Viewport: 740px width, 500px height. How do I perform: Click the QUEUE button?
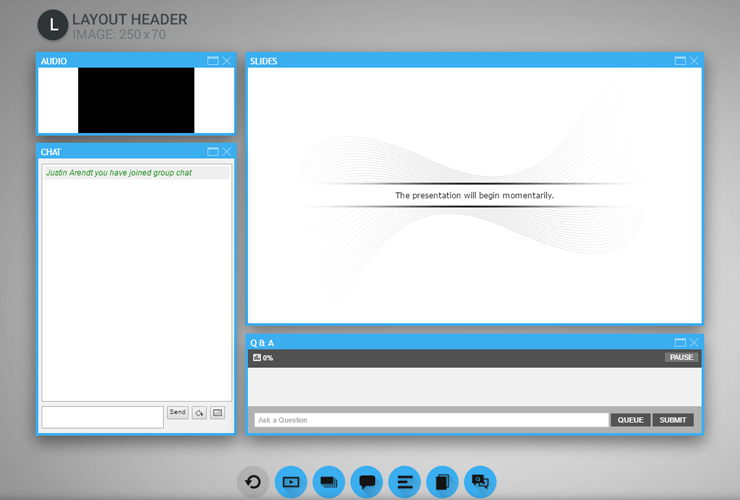click(630, 420)
